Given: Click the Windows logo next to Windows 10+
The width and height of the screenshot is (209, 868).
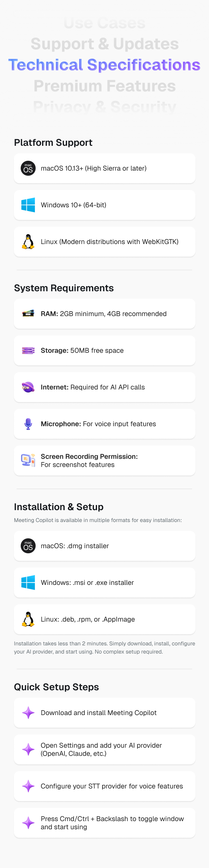Looking at the screenshot, I should tap(28, 205).
